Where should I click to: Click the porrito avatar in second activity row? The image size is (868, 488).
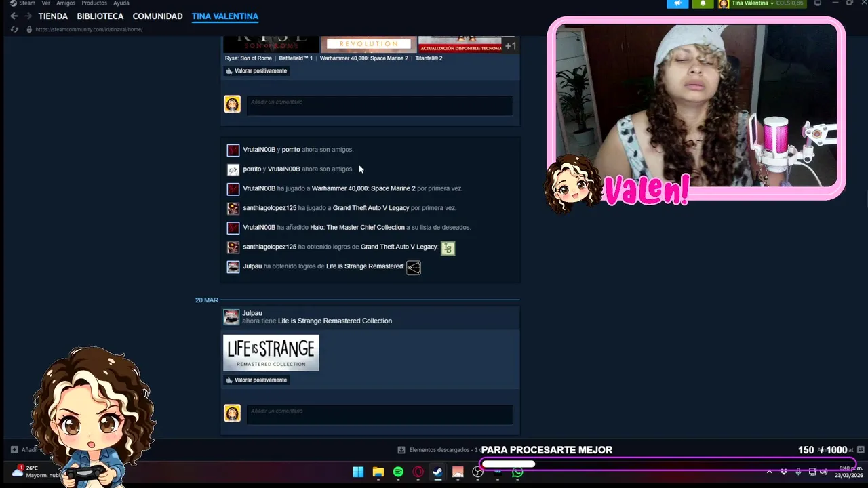click(x=233, y=169)
